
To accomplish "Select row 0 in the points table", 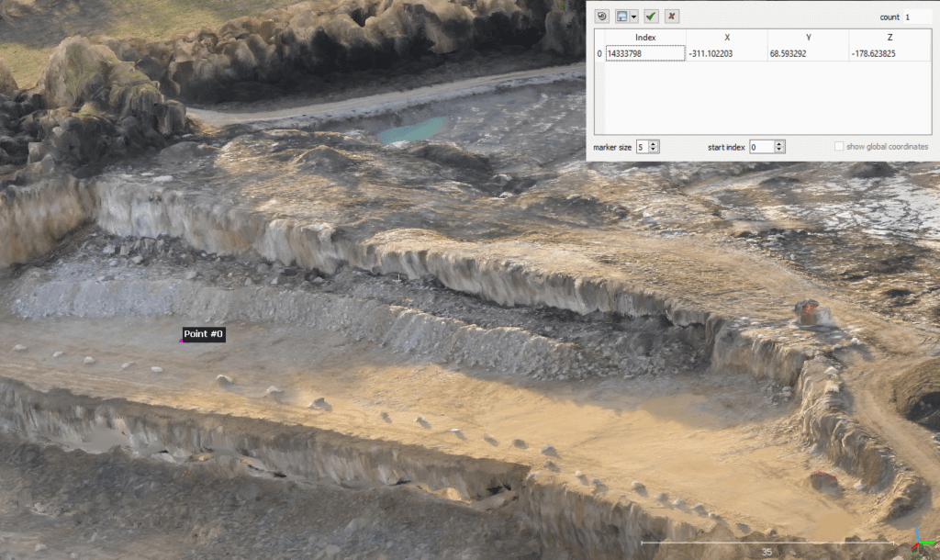I will click(x=599, y=51).
